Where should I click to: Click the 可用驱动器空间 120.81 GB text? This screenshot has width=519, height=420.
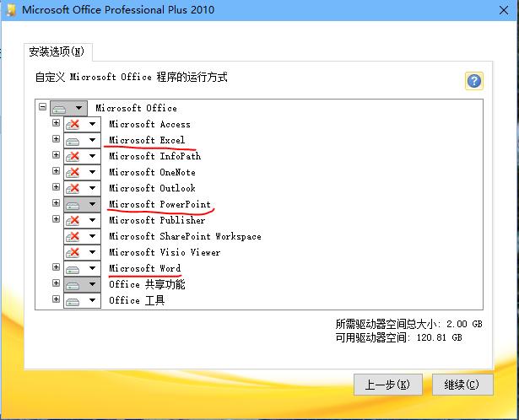tap(399, 337)
